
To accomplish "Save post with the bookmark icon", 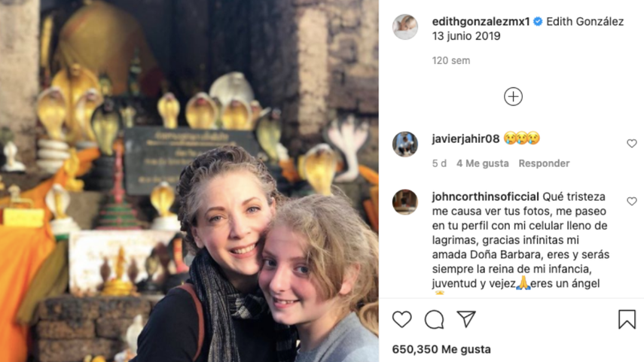I will [x=627, y=319].
